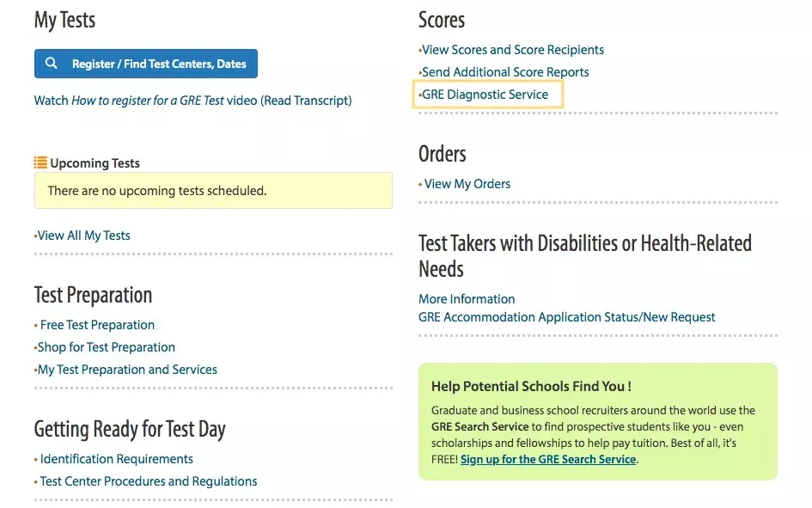This screenshot has width=812, height=508.
Task: Click the magnifying glass search icon
Action: pos(52,64)
